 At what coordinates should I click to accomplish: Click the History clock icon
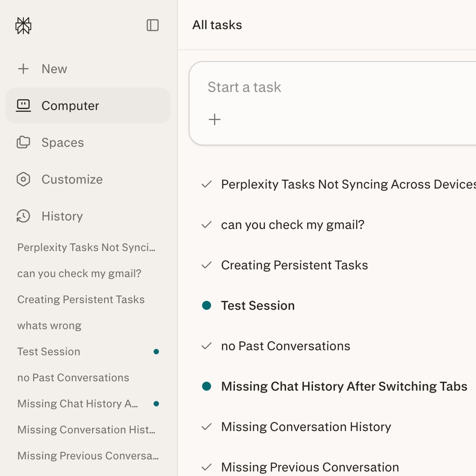pyautogui.click(x=23, y=216)
